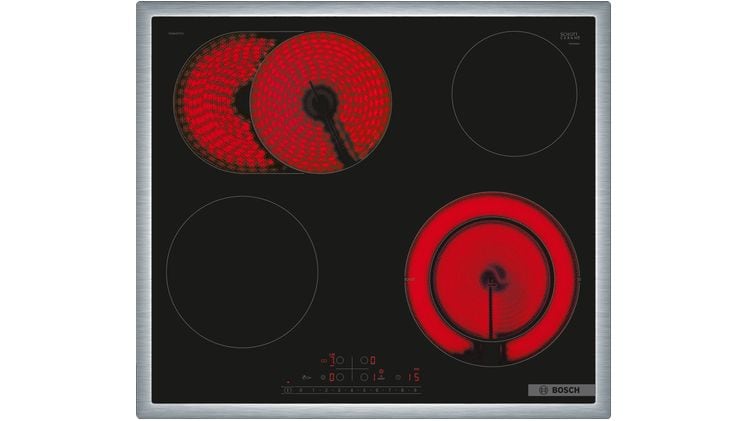
Task: Tap the timer display showing 15
Action: (x=414, y=377)
